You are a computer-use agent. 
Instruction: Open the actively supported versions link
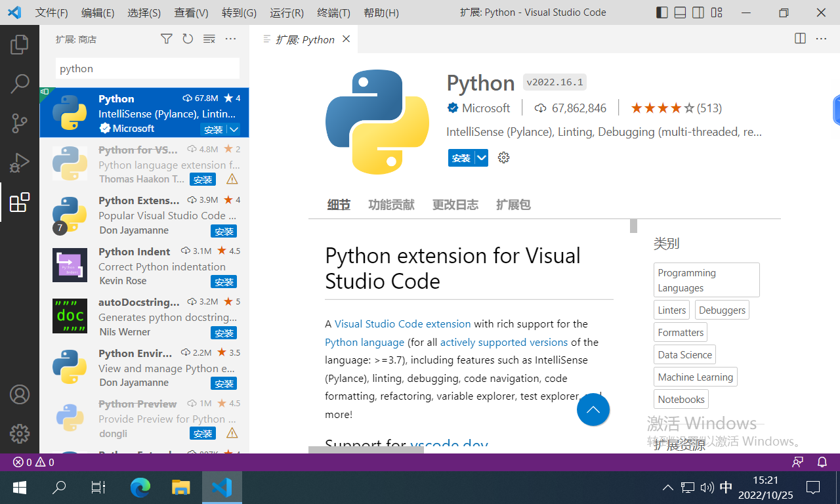click(x=503, y=342)
